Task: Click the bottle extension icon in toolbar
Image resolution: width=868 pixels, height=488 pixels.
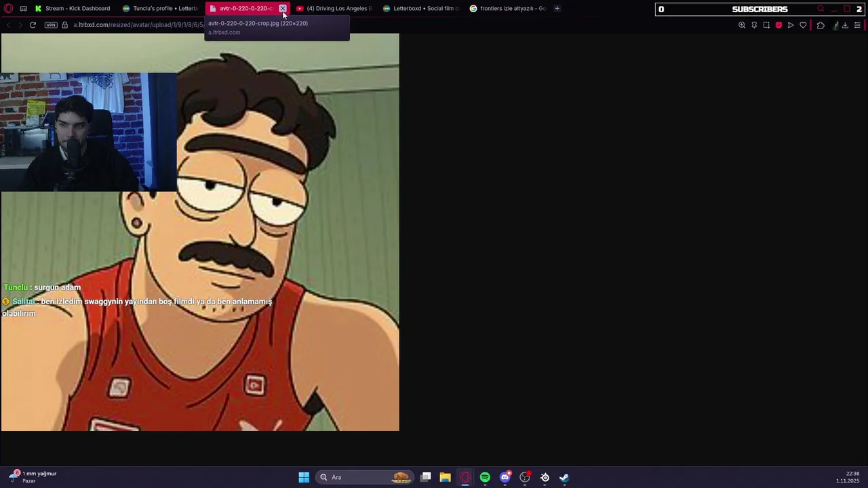Action: coord(835,25)
